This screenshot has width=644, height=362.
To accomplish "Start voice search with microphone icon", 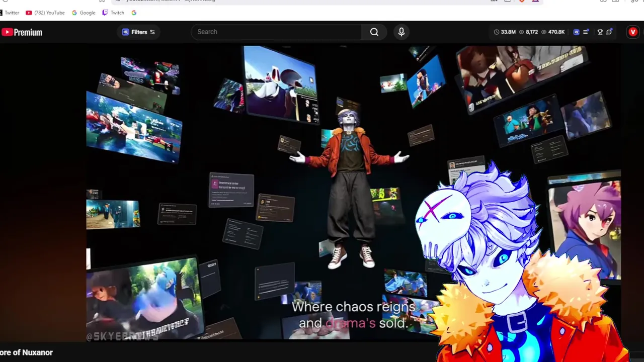I will (x=401, y=32).
